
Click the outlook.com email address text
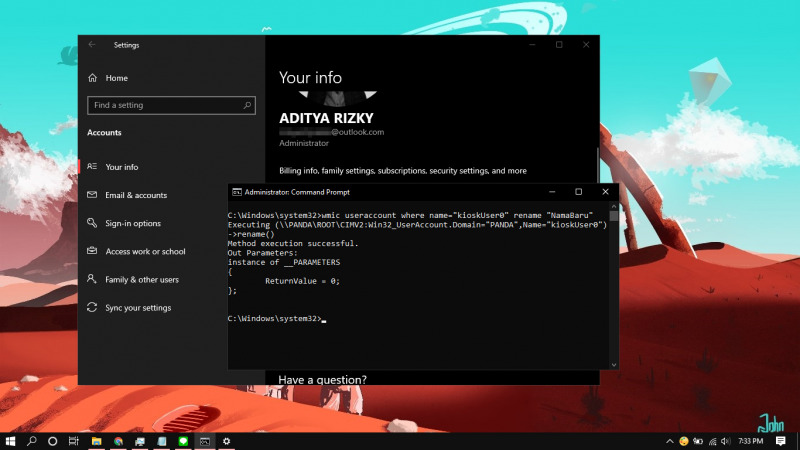tap(332, 132)
